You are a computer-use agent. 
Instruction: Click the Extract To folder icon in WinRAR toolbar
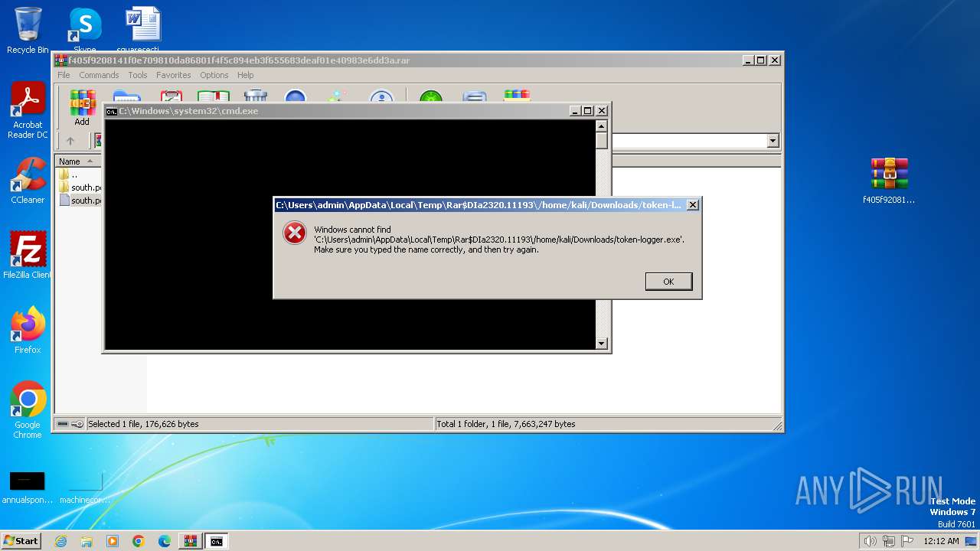tap(126, 96)
